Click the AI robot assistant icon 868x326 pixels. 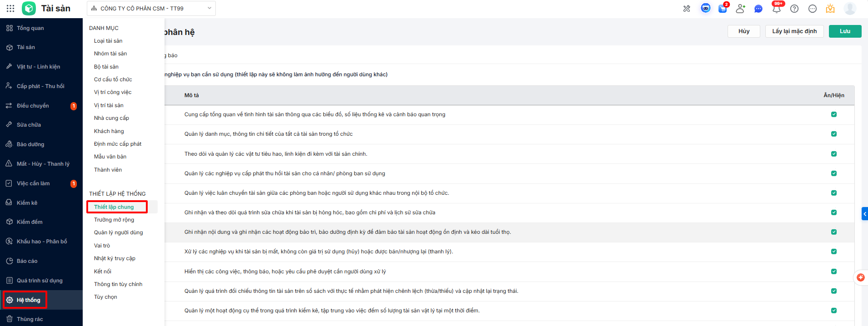coord(705,8)
